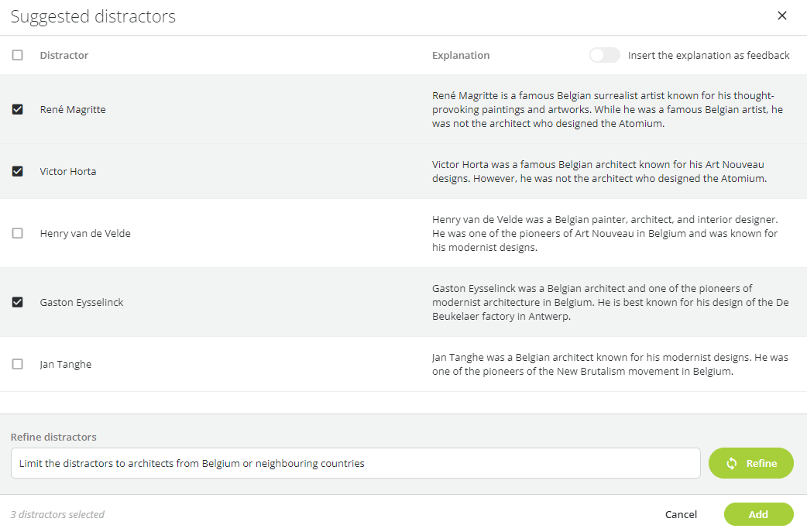The height and width of the screenshot is (532, 807).
Task: Click the Jan Tanghe distractor name
Action: pos(66,364)
